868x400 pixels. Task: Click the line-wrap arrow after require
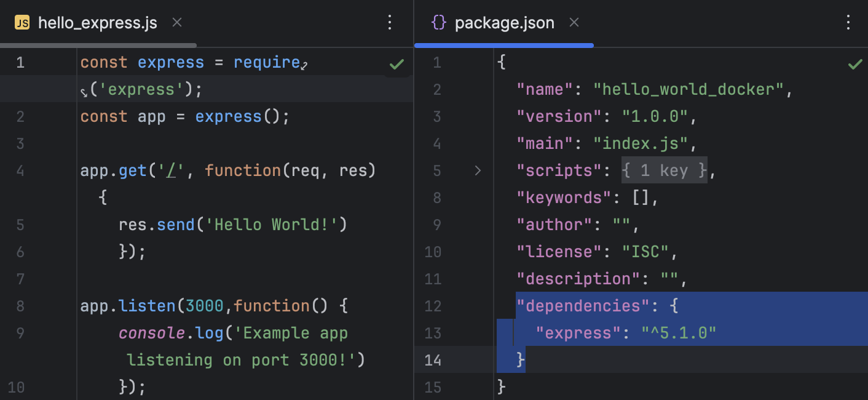pos(304,65)
